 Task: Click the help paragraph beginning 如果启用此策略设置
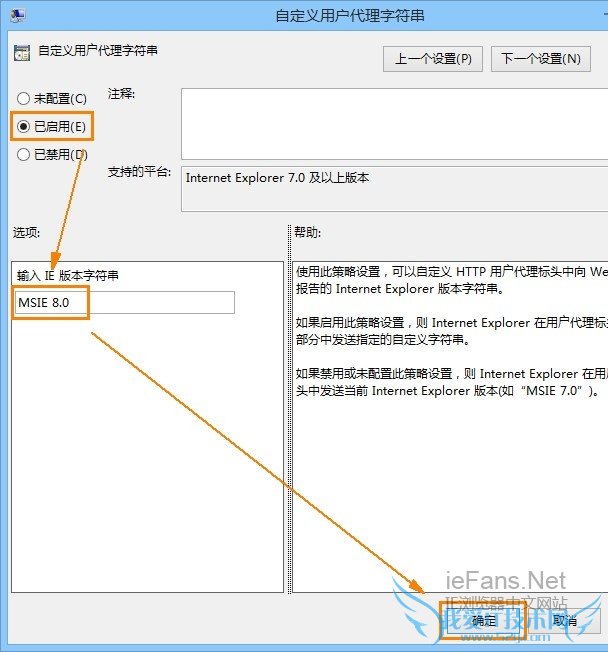(x=452, y=331)
